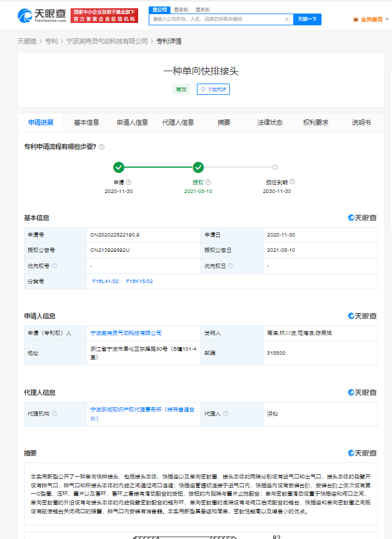
Task: Click the 申请 step checkmark icon
Action: tap(119, 167)
